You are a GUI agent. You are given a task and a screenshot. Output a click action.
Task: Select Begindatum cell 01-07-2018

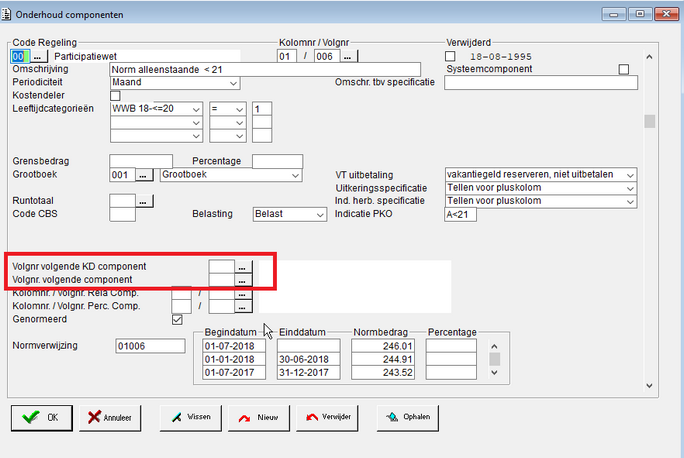pyautogui.click(x=234, y=346)
